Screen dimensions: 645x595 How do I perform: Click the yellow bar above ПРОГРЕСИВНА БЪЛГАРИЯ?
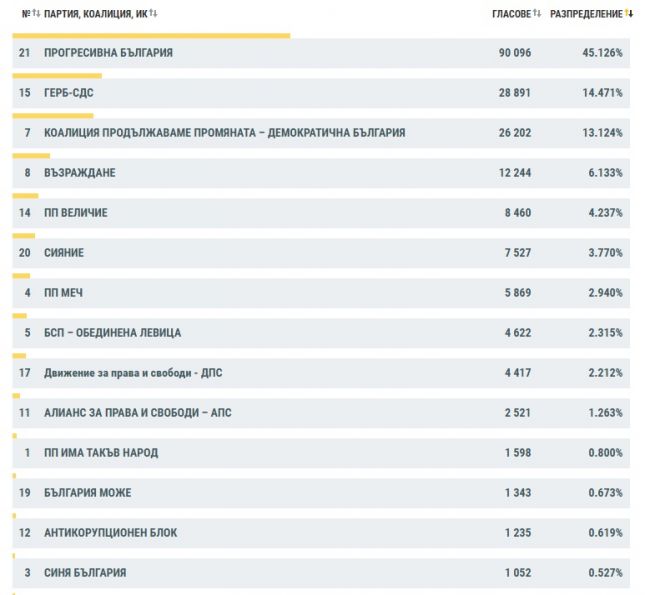150,36
